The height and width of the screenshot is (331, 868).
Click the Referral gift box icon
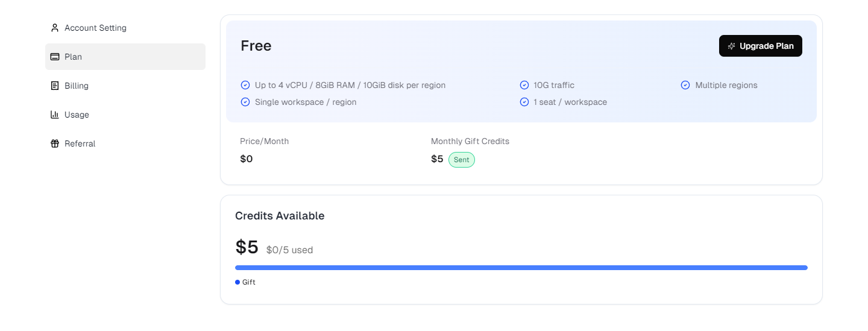(x=55, y=143)
